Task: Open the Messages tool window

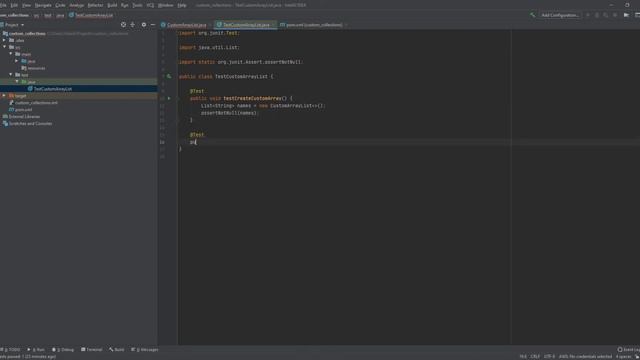Action: [x=144, y=350]
